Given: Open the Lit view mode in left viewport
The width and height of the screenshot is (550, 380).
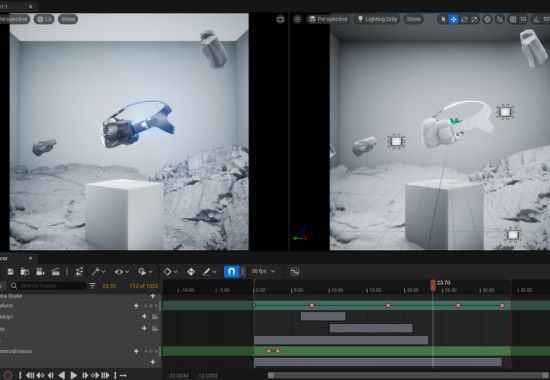Looking at the screenshot, I should click(x=44, y=19).
